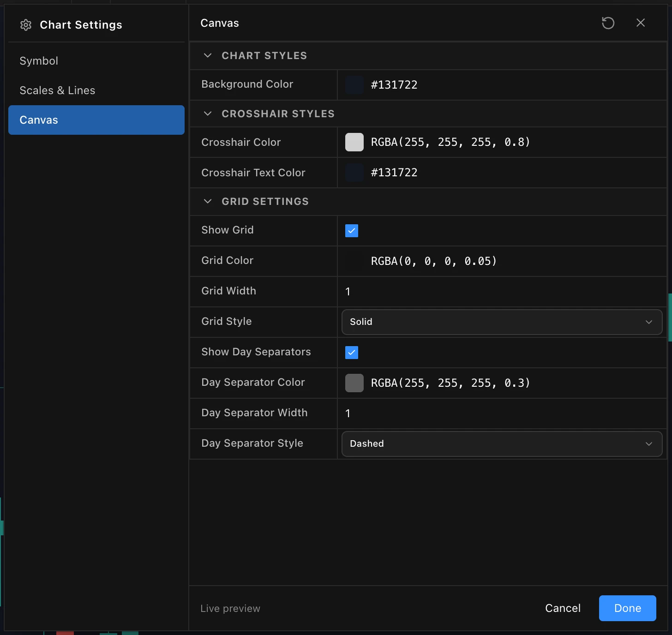Click the Day Separator Width value field
Screen dimensions: 672x635
502,413
